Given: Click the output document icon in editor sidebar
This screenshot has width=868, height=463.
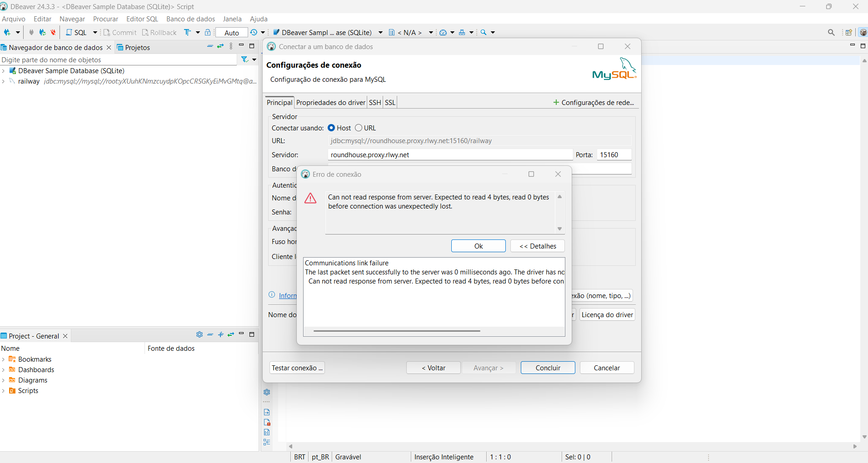Looking at the screenshot, I should pos(267,412).
